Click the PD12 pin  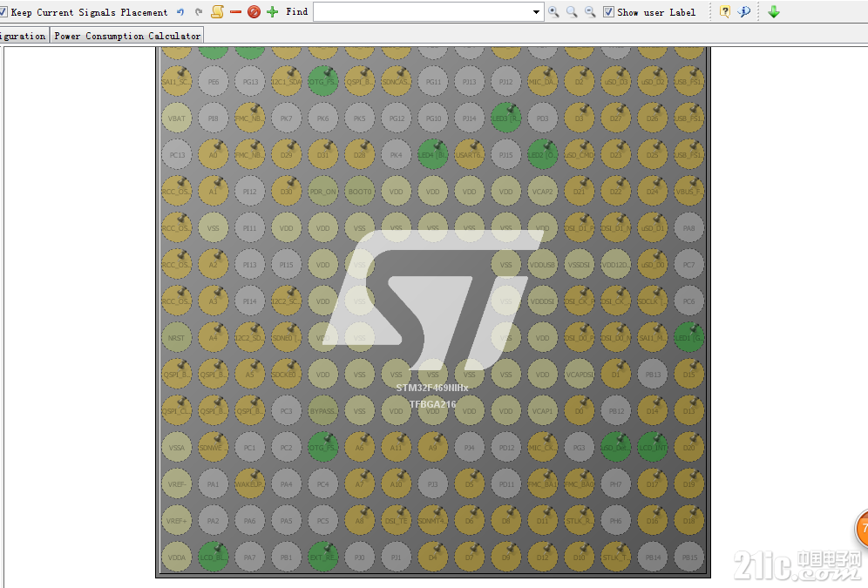click(506, 448)
